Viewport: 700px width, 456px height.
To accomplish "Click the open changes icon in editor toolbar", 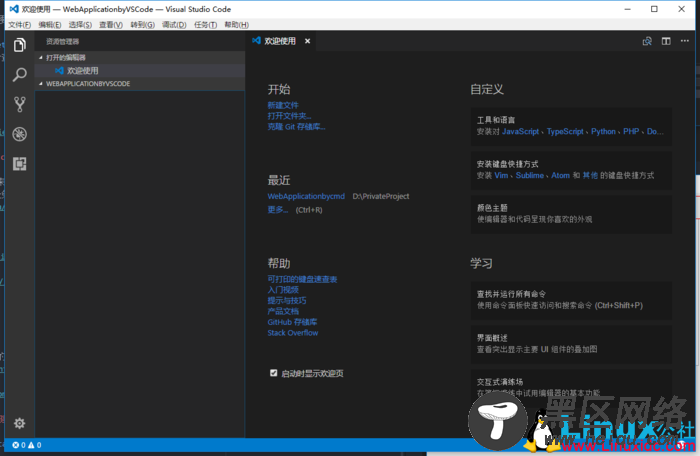I will [x=647, y=41].
